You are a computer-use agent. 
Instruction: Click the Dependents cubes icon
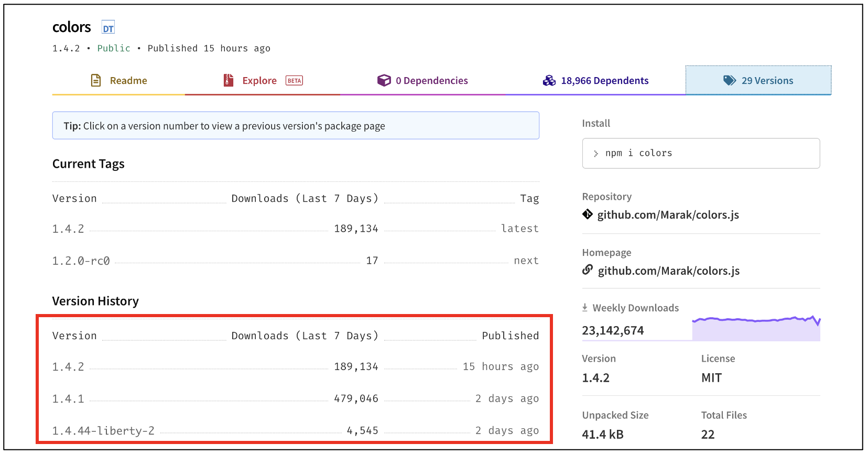[549, 80]
